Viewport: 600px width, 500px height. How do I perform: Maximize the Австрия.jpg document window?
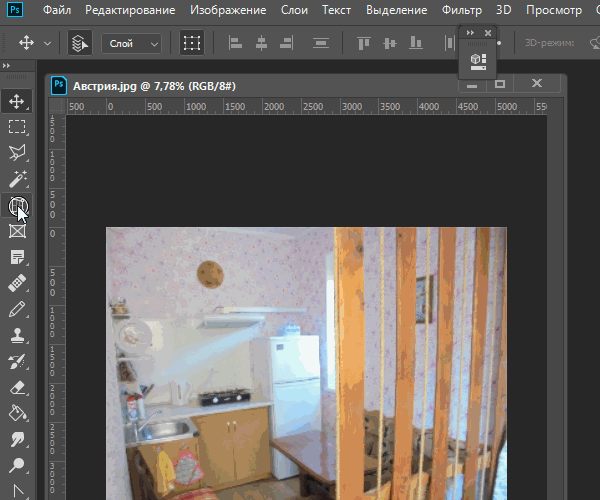[500, 84]
